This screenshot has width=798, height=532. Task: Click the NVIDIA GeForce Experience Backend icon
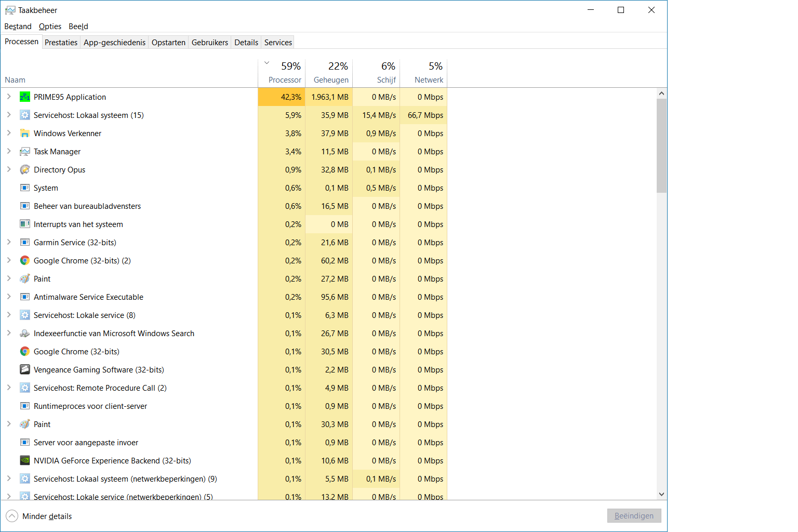25,460
